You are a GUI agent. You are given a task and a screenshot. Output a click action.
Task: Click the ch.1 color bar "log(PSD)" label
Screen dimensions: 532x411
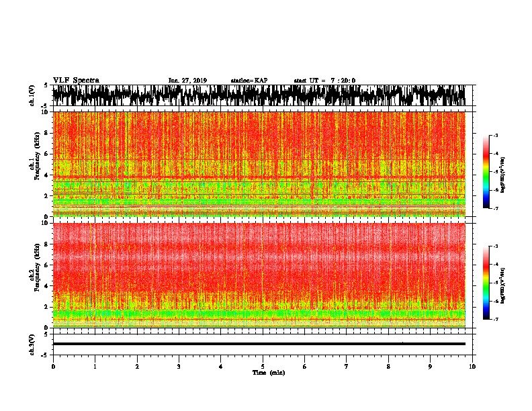[x=502, y=175]
